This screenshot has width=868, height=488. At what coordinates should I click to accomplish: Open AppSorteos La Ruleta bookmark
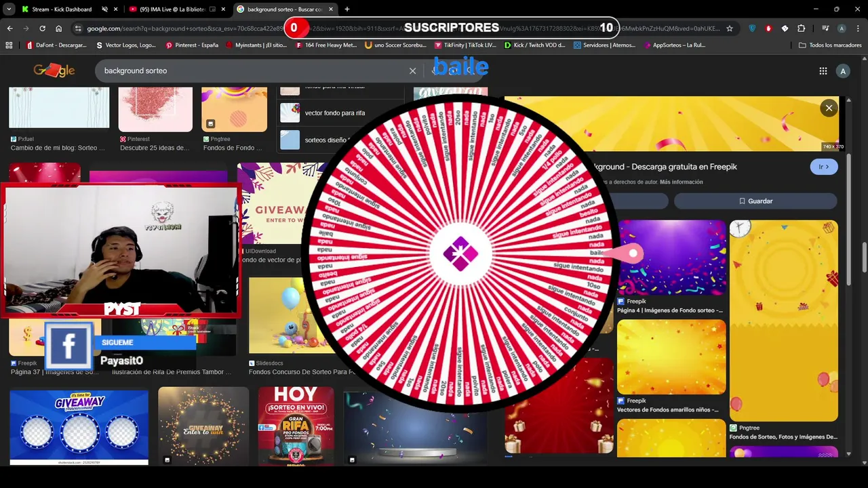[x=675, y=45]
